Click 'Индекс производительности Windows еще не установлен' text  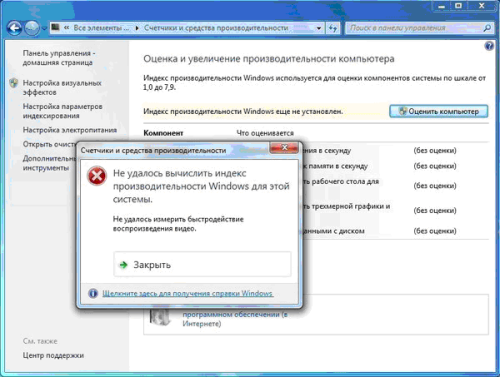(243, 111)
